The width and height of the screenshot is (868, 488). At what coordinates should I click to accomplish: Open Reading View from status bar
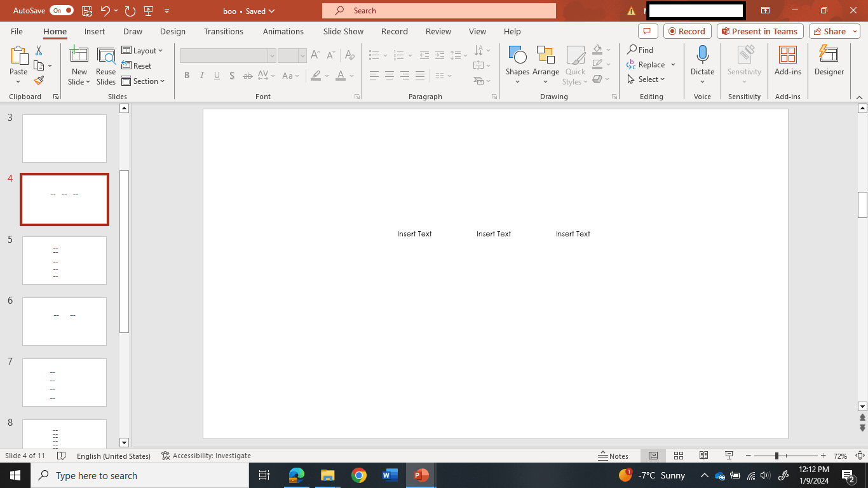click(703, 456)
